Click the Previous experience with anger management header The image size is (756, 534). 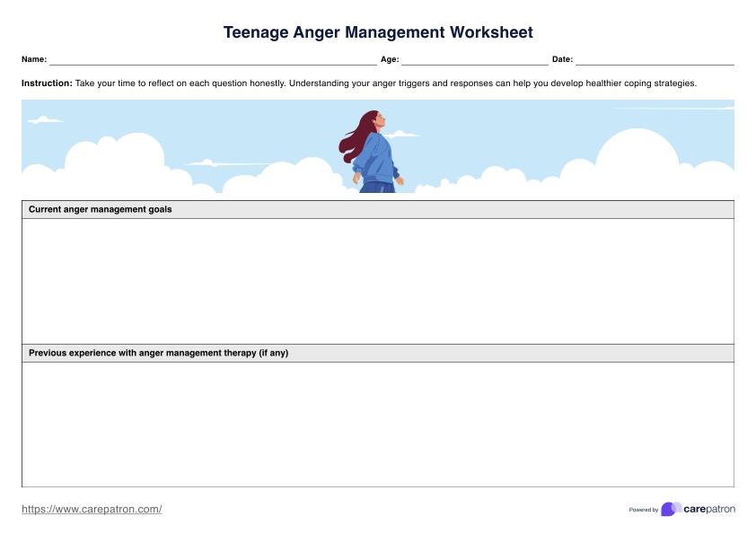(x=158, y=353)
